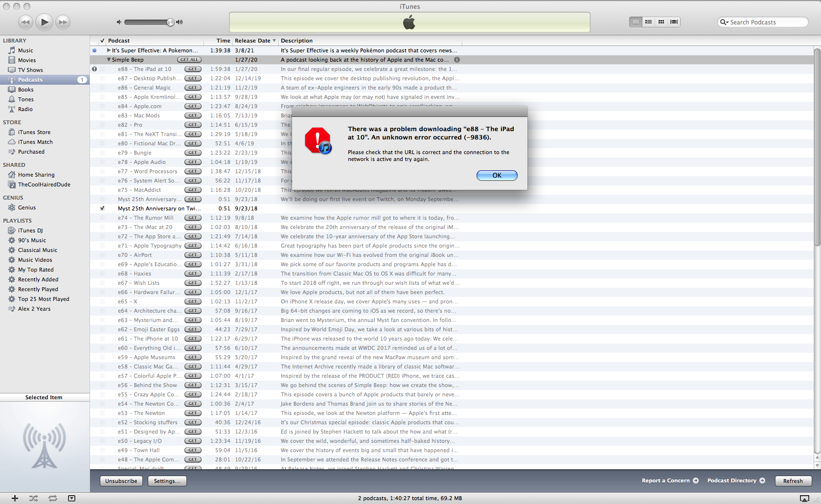This screenshot has width=821, height=504.
Task: Select the TheCoolHairedDude shared library
Action: point(44,184)
